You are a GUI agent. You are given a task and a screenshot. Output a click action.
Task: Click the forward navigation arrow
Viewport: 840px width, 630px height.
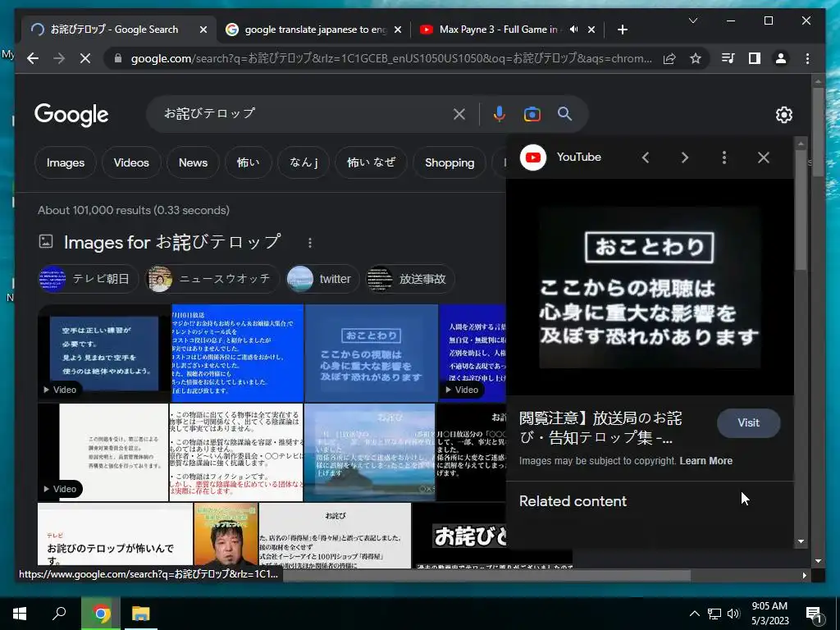tap(59, 58)
